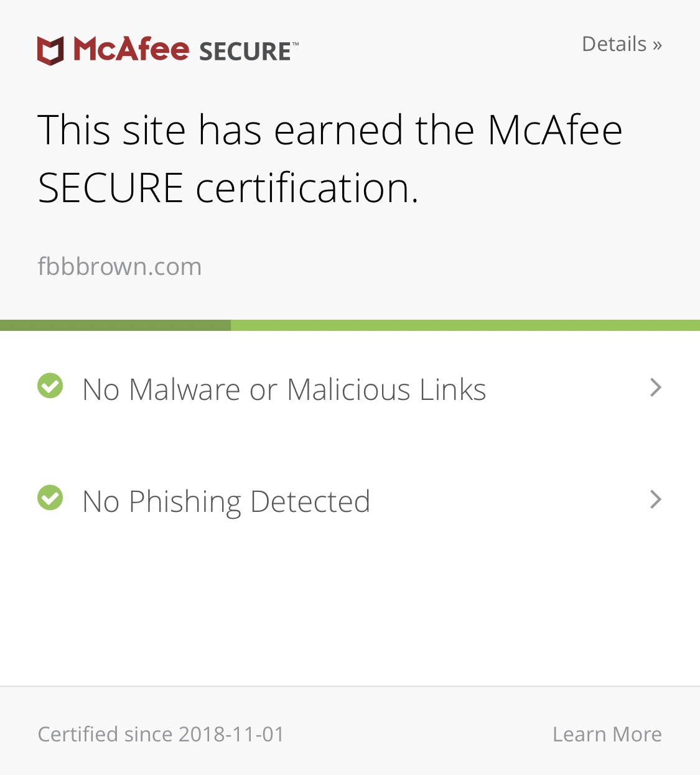Image resolution: width=700 pixels, height=775 pixels.
Task: Click the green checkmark beside No Malware
Action: coord(50,386)
